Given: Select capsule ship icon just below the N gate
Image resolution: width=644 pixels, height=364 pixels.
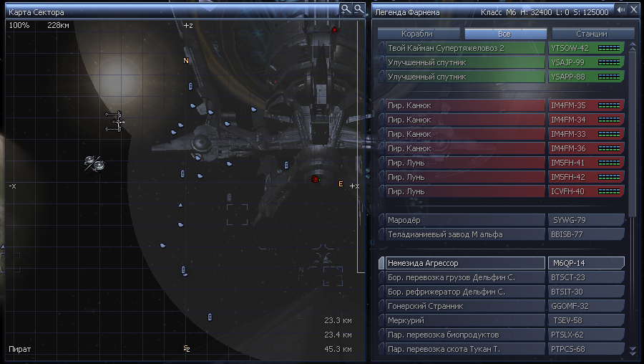Looking at the screenshot, I should coord(190,87).
